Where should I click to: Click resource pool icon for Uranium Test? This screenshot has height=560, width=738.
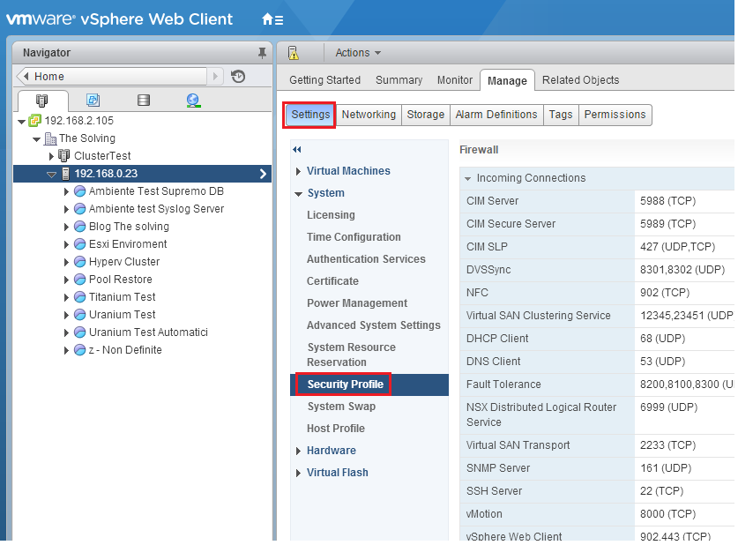click(80, 314)
